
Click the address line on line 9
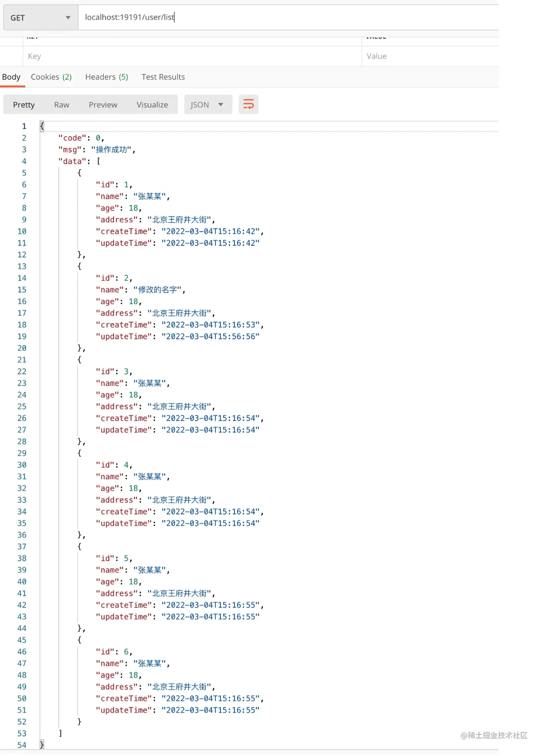(155, 220)
